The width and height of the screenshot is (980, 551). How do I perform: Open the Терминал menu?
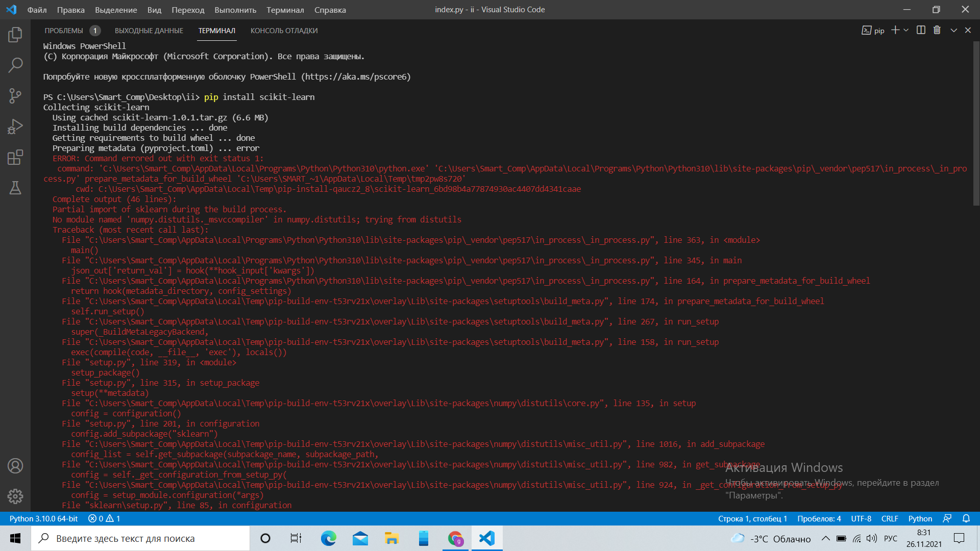click(285, 10)
